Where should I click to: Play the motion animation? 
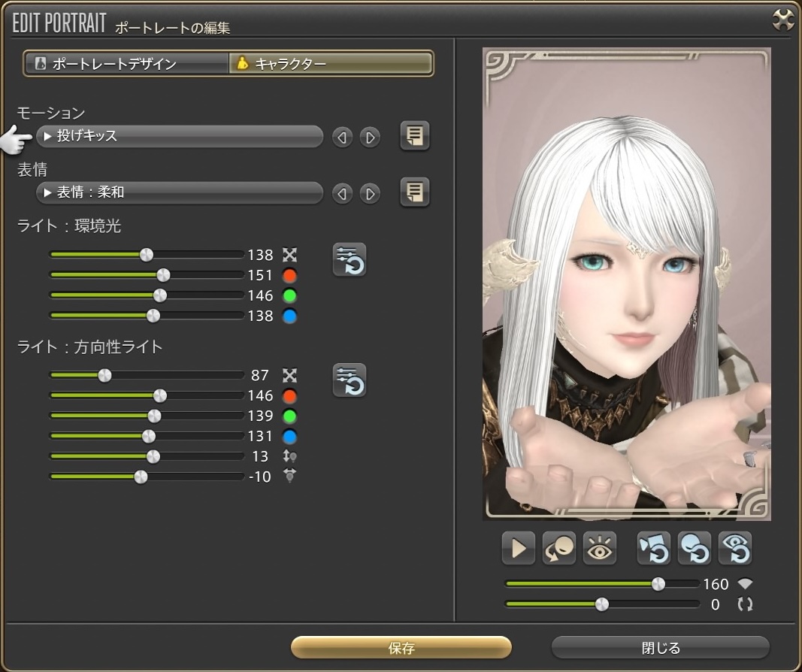[519, 548]
